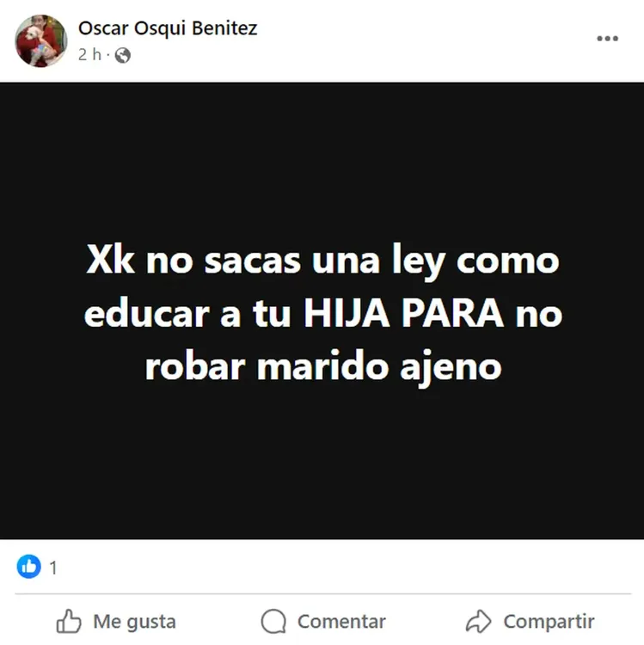This screenshot has height=645, width=644.
Task: Click the thumbs-up outline icon beside Me gusta
Action: 69,621
